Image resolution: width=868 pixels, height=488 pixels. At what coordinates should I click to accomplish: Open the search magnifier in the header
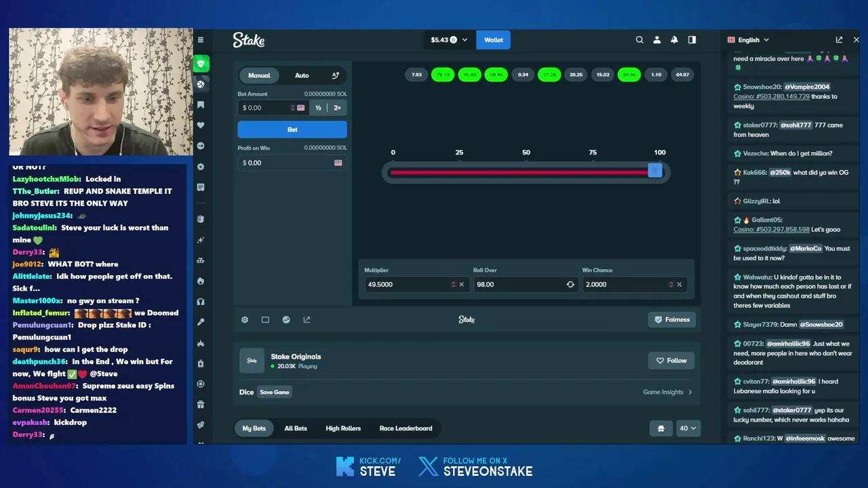pyautogui.click(x=639, y=40)
